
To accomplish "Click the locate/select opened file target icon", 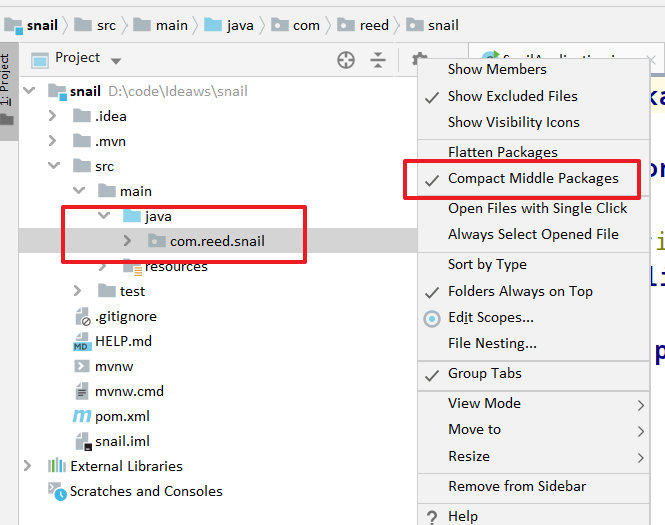I will click(x=346, y=60).
